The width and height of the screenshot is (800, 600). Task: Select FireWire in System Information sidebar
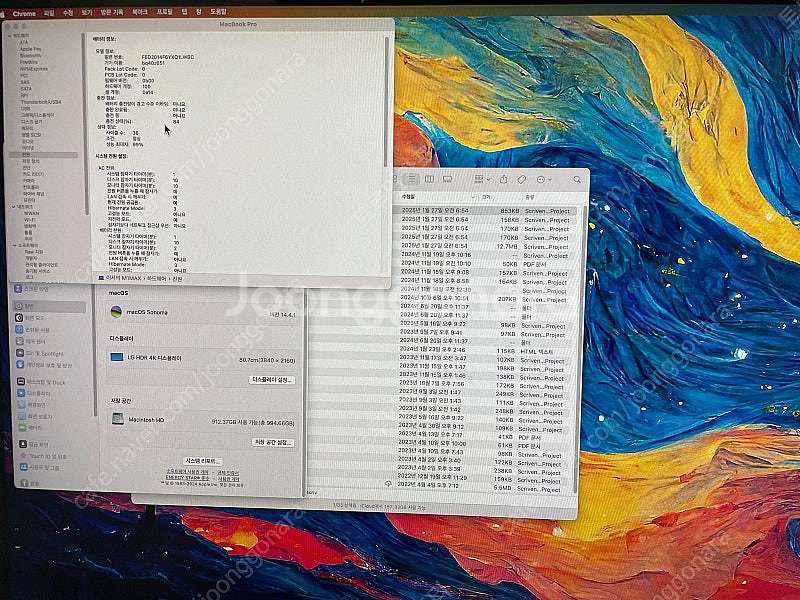point(29,62)
